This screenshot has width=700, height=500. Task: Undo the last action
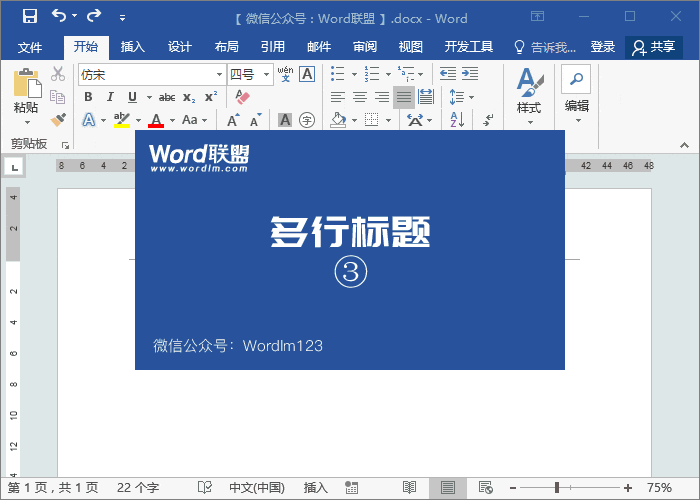(x=59, y=16)
